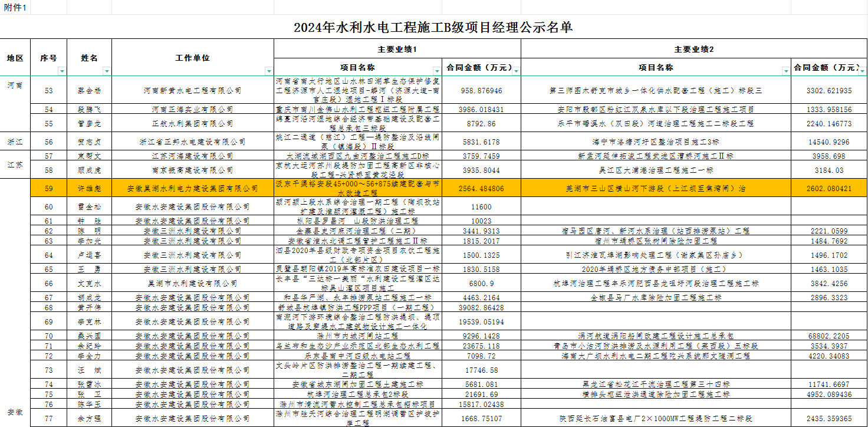
Task: Click the highlighted name cell 许雄彪
Action: [x=89, y=189]
